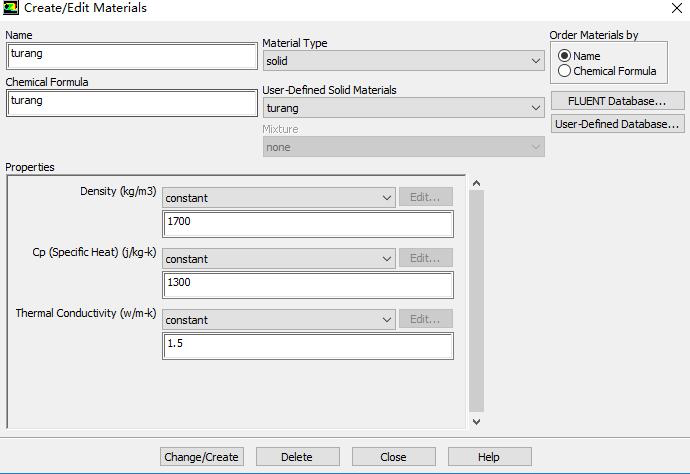Viewport: 690px width, 474px height.
Task: Open the User-Defined Database
Action: coord(617,124)
